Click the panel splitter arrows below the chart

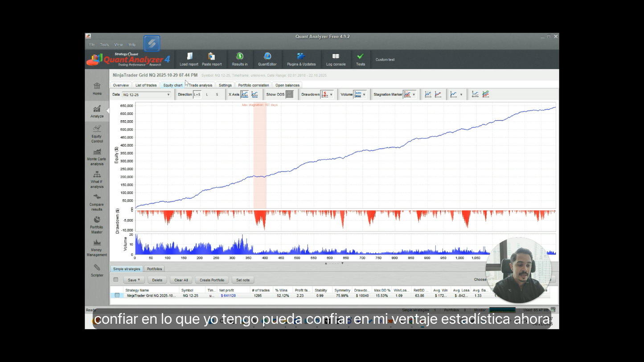pos(334,263)
